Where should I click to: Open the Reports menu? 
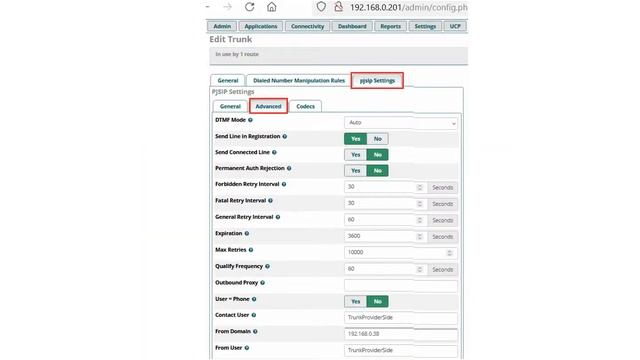point(390,26)
